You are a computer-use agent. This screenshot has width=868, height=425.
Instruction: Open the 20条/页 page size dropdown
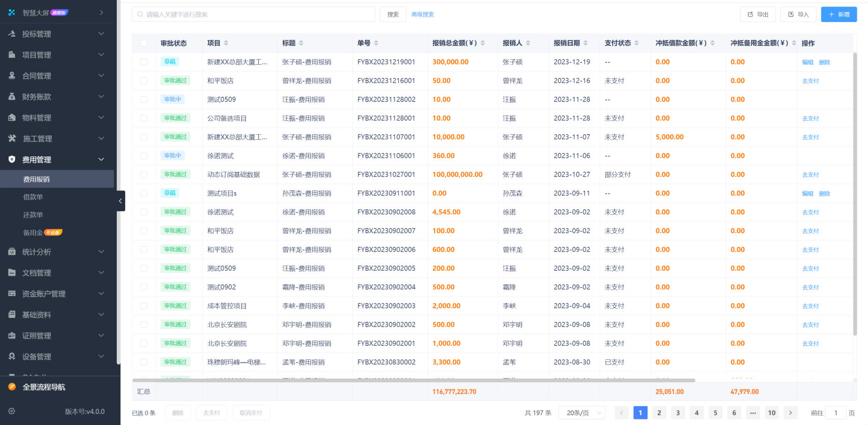(x=581, y=413)
